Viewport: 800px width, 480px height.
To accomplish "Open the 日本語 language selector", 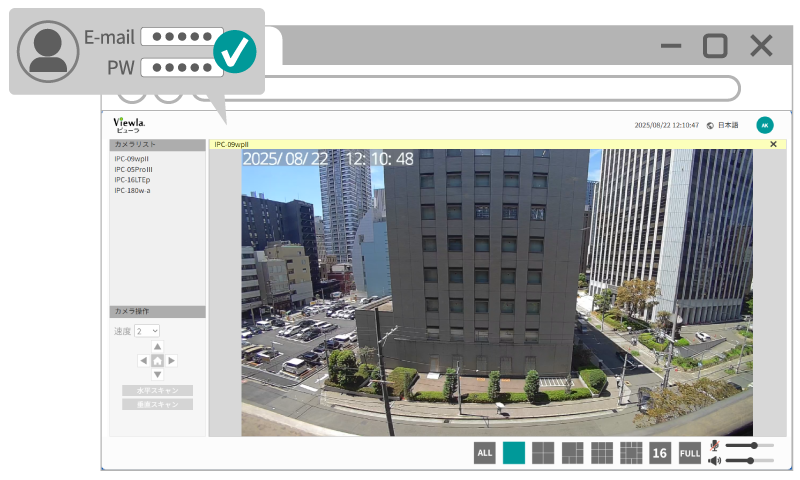I will pyautogui.click(x=722, y=125).
